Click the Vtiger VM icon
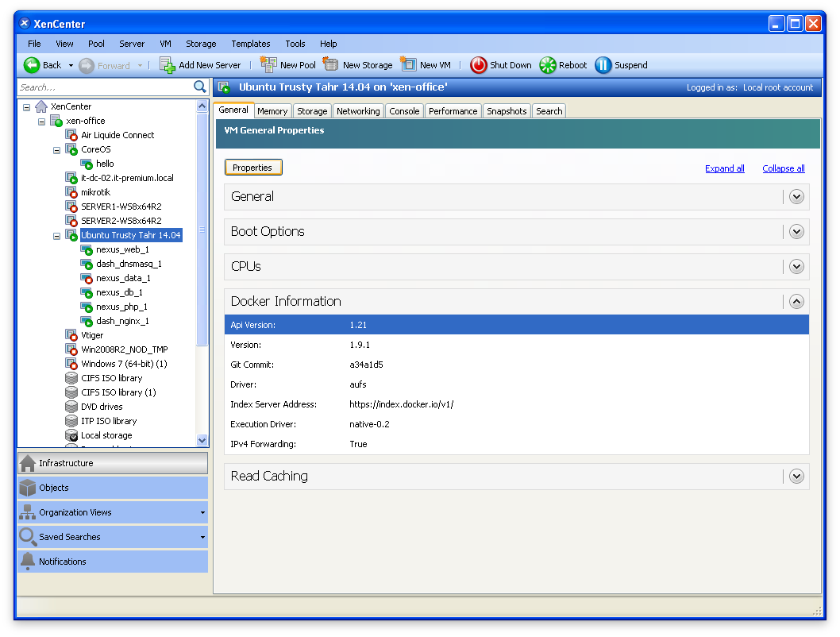The width and height of the screenshot is (840, 637). pyautogui.click(x=71, y=335)
